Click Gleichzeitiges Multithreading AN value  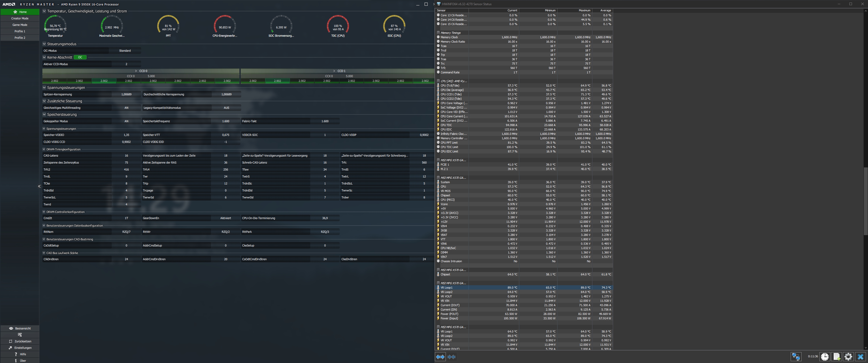point(126,108)
